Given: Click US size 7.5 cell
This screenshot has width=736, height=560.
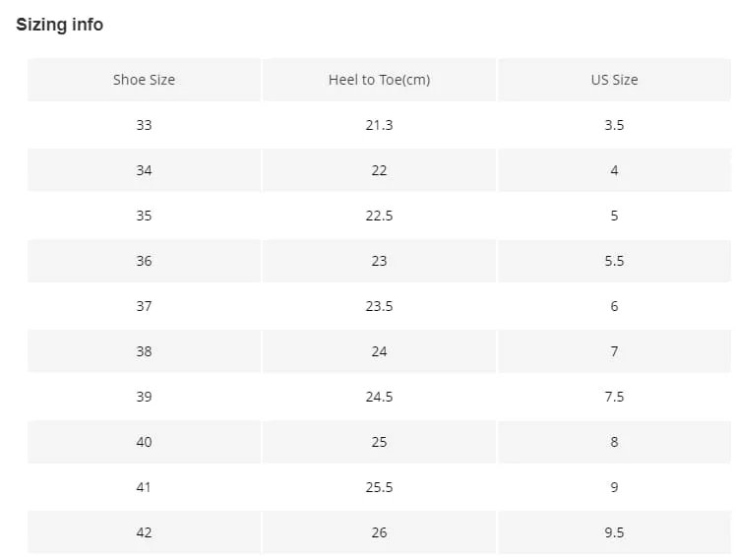Looking at the screenshot, I should (x=614, y=397).
